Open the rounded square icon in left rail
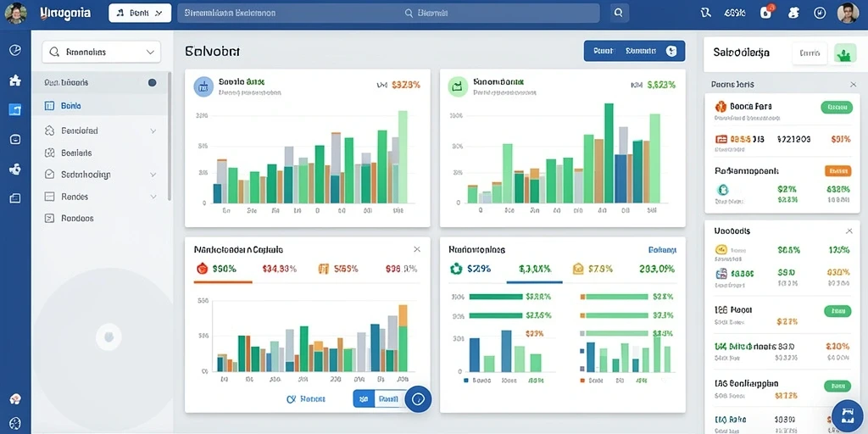Viewport: 868px width, 434px height. click(15, 140)
